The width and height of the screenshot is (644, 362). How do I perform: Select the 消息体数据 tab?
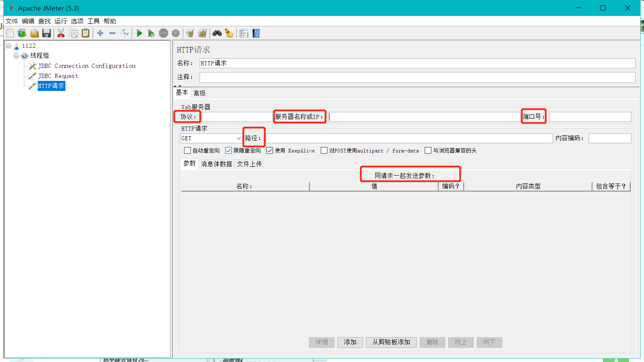tap(216, 164)
